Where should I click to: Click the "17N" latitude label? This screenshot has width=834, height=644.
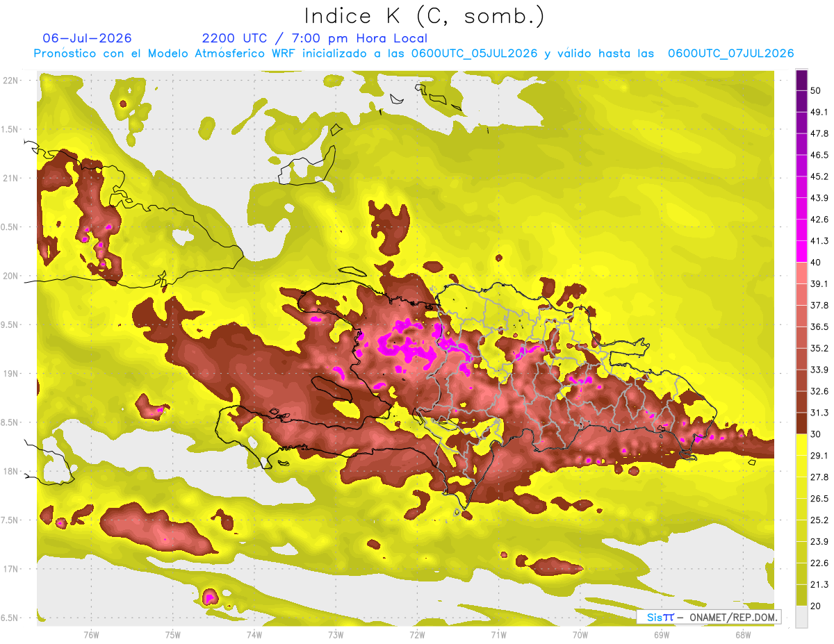coord(12,568)
